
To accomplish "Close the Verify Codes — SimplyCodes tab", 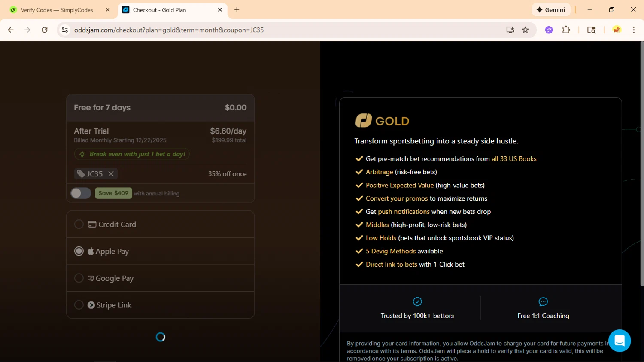I will tap(107, 10).
